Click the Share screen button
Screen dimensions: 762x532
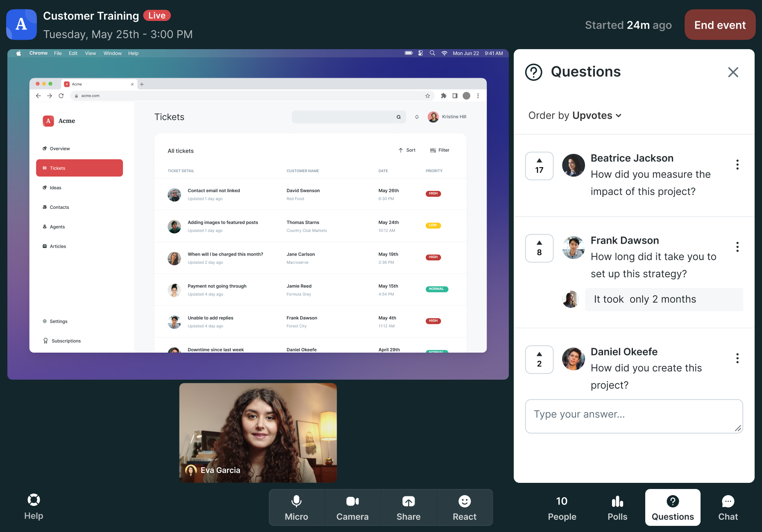pyautogui.click(x=408, y=507)
